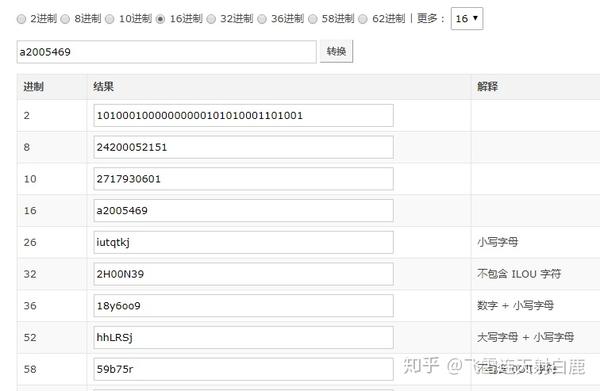
Task: Select the base 26 result iutqtkj
Action: pyautogui.click(x=243, y=242)
